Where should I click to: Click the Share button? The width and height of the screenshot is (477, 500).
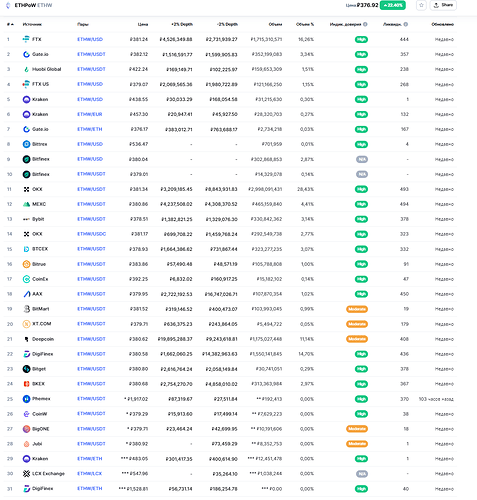coord(443,5)
